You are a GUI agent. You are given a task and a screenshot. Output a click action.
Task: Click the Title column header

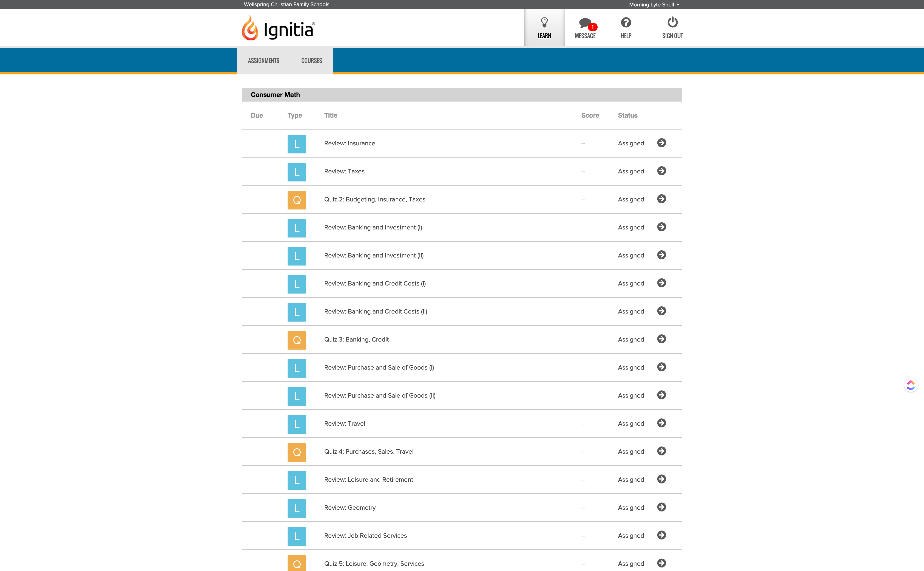[330, 116]
